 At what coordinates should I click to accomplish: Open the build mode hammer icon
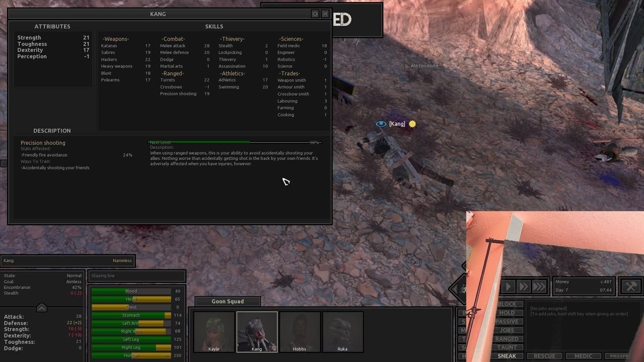click(x=631, y=286)
